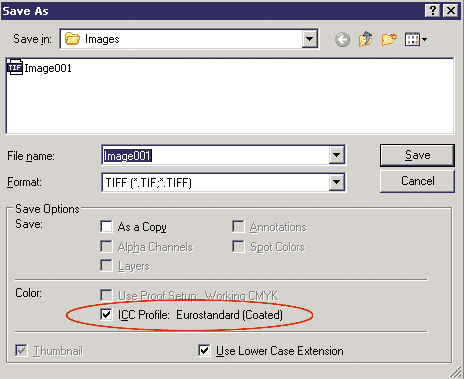Grab the dialog resize grip corner

tap(456, 372)
